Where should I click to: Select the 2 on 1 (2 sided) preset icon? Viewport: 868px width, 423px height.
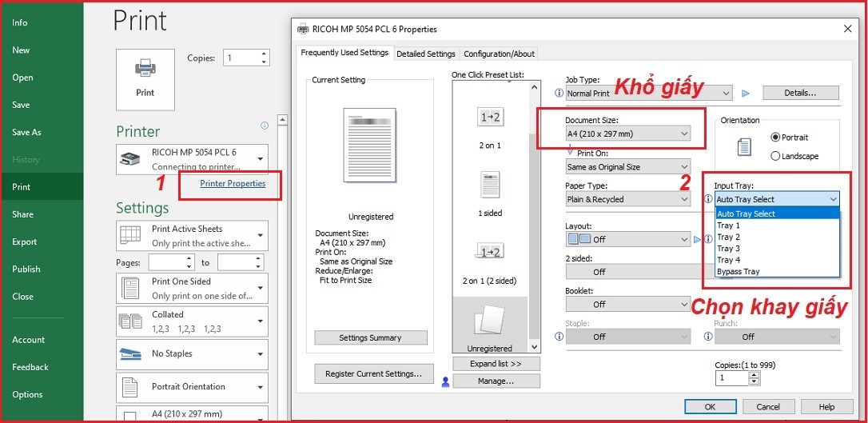[x=490, y=251]
